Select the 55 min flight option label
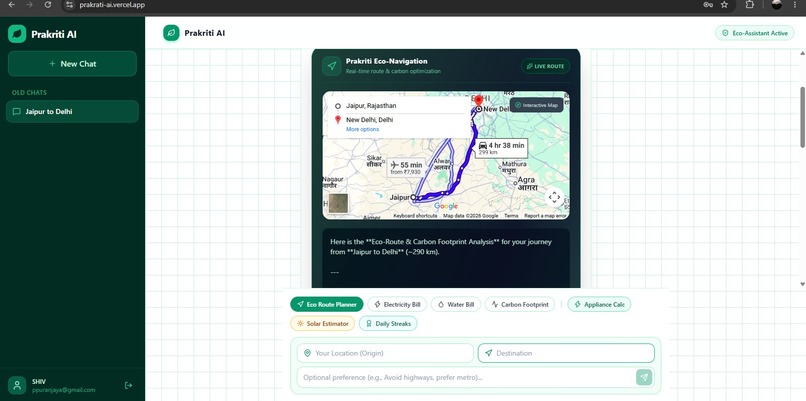This screenshot has width=806, height=401. click(406, 168)
